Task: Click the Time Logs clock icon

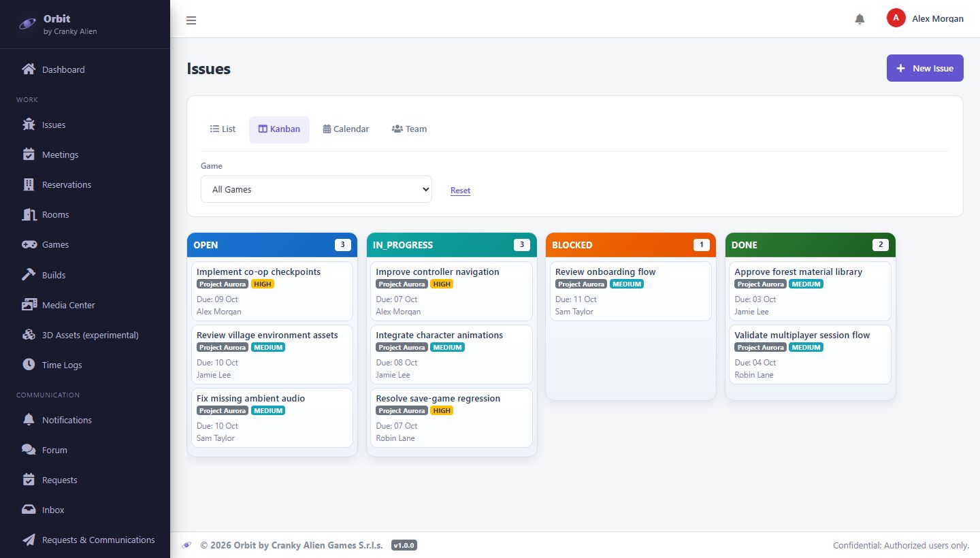Action: [29, 365]
